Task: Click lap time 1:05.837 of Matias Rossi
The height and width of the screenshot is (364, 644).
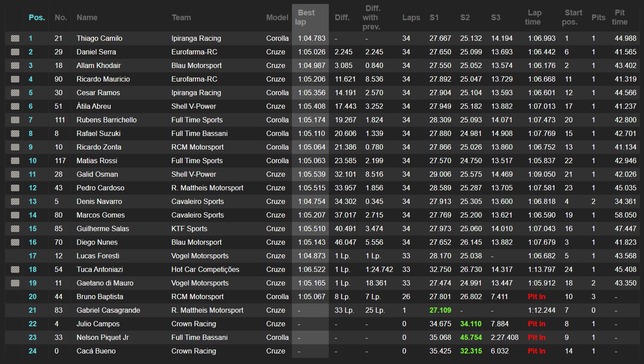Action: coord(542,161)
